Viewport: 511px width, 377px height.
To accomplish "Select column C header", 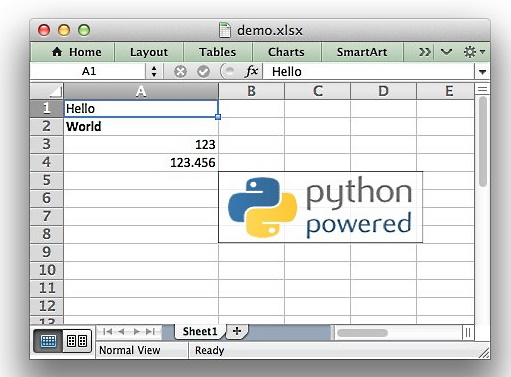I will 317,91.
